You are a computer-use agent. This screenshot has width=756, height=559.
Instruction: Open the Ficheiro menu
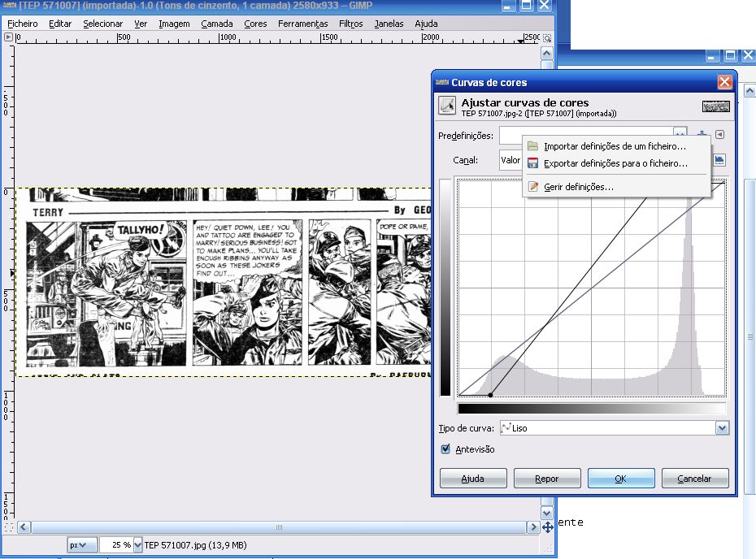click(22, 24)
